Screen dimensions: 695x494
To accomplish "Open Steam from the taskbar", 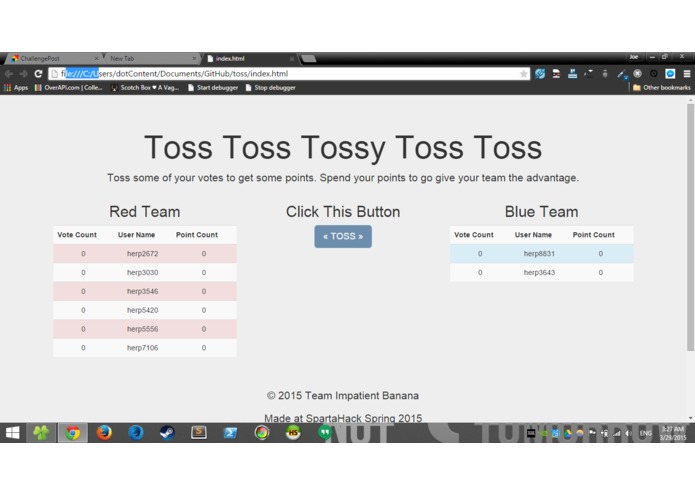I will point(167,433).
